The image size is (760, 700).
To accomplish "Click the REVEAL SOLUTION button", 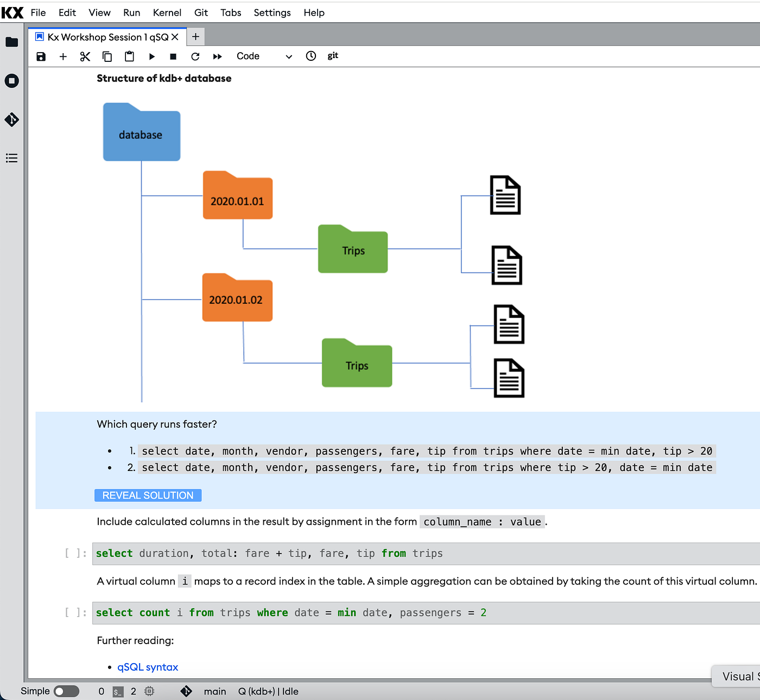I will (x=148, y=495).
